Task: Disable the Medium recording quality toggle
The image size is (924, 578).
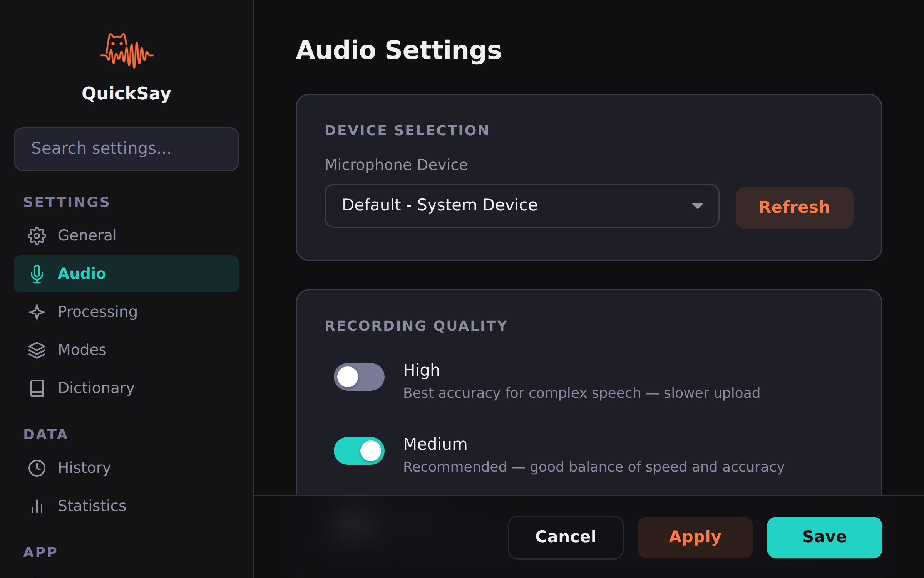Action: (358, 450)
